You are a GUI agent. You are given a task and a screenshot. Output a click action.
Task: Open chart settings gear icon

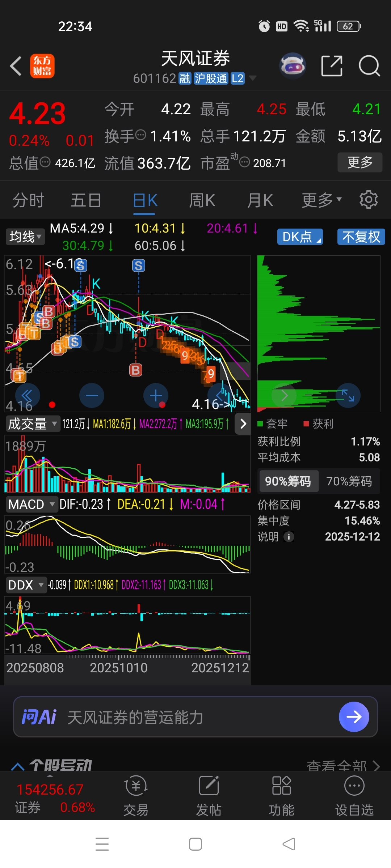point(369,199)
